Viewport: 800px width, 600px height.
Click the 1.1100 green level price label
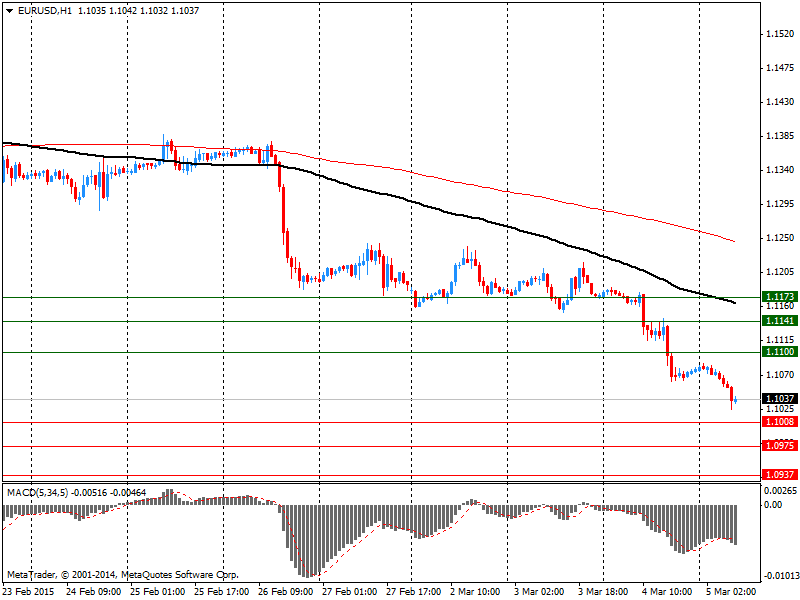[x=780, y=352]
